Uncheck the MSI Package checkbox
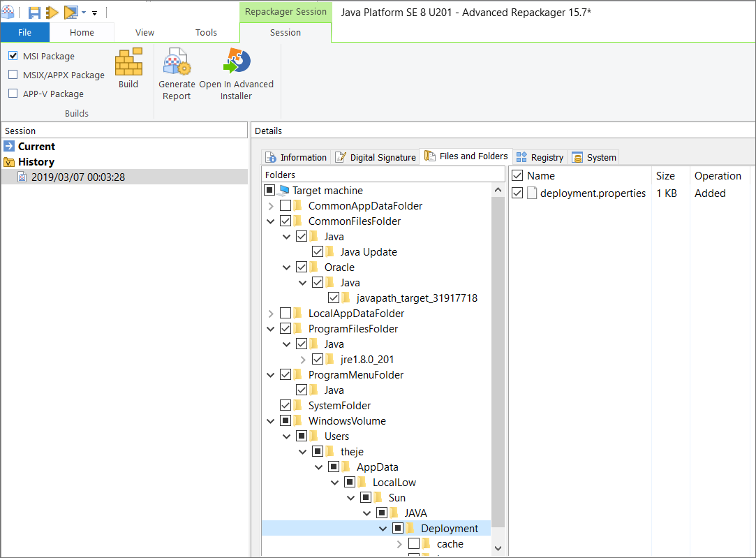The height and width of the screenshot is (558, 756). (13, 56)
